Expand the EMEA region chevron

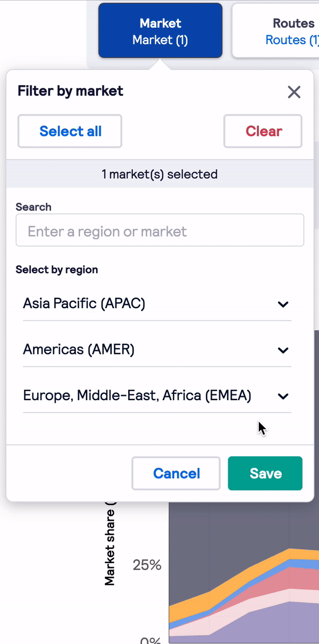tap(283, 396)
